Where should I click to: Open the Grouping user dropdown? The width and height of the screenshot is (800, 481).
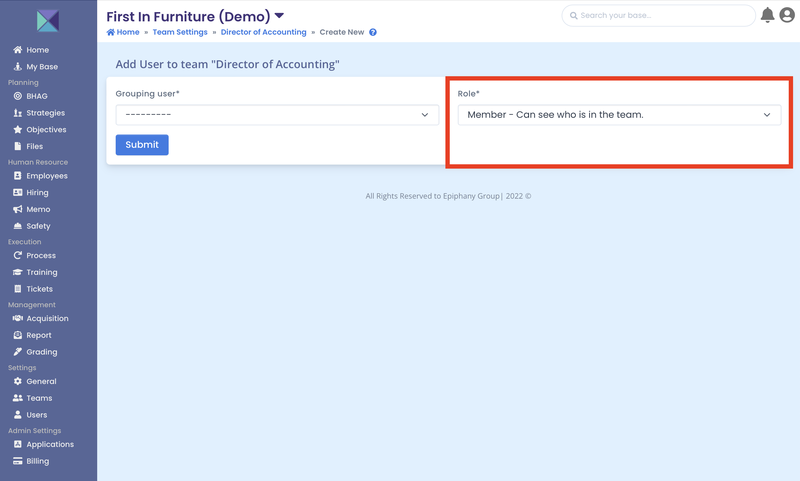pos(277,115)
